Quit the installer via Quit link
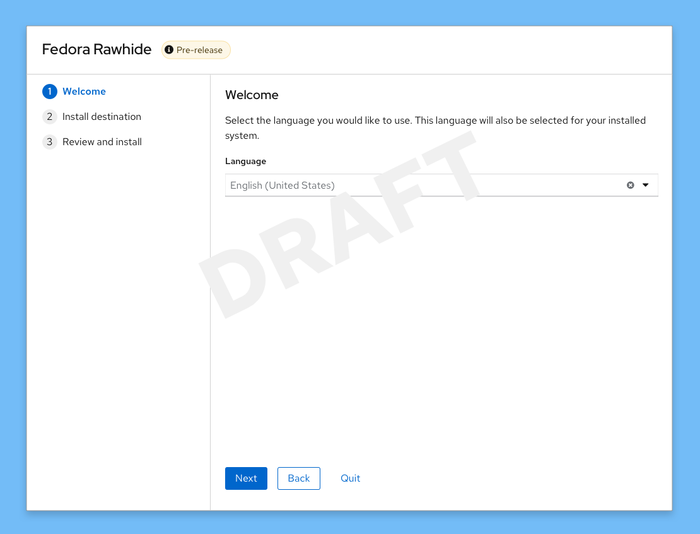The width and height of the screenshot is (700, 534). point(350,478)
